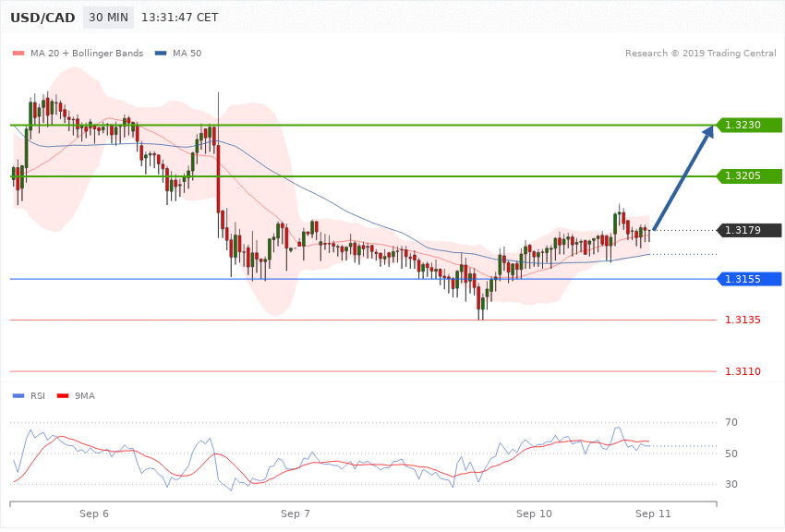Click the blue RSI legend swatch
785x532 pixels.
(x=18, y=396)
